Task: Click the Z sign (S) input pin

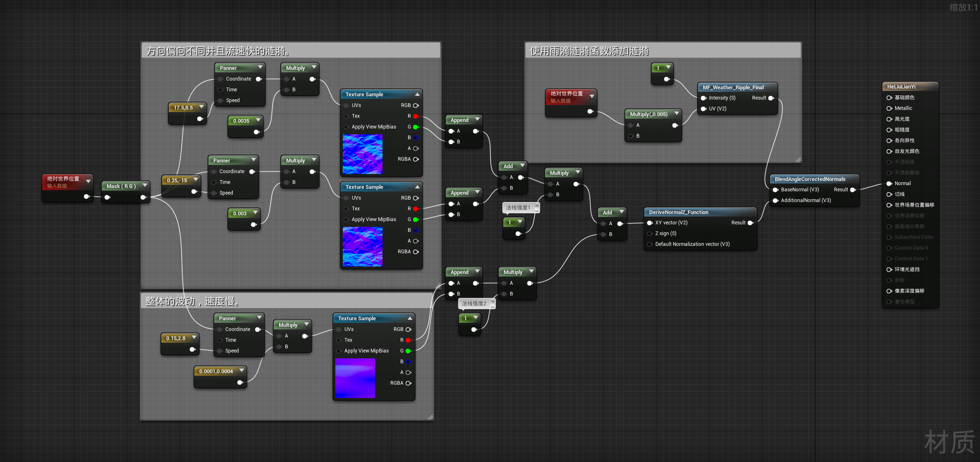Action: 650,233
